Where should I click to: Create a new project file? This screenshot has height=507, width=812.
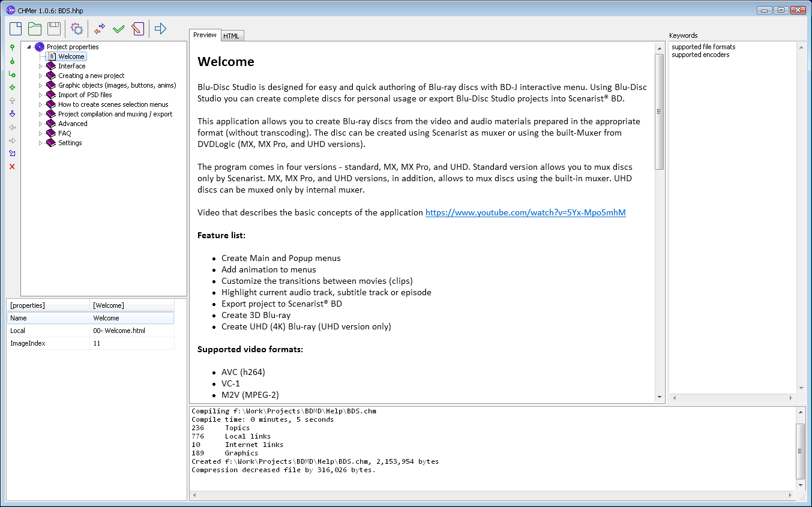coord(16,28)
